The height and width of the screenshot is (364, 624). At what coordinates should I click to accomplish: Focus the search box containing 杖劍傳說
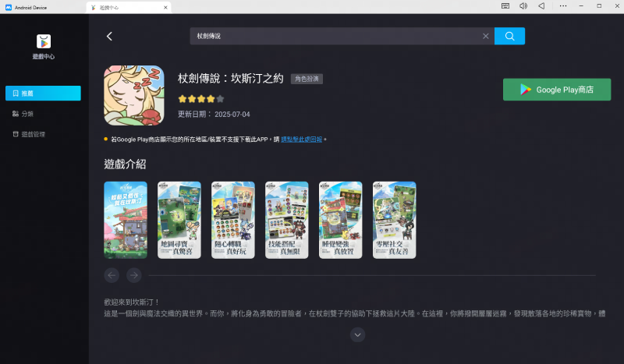click(342, 36)
